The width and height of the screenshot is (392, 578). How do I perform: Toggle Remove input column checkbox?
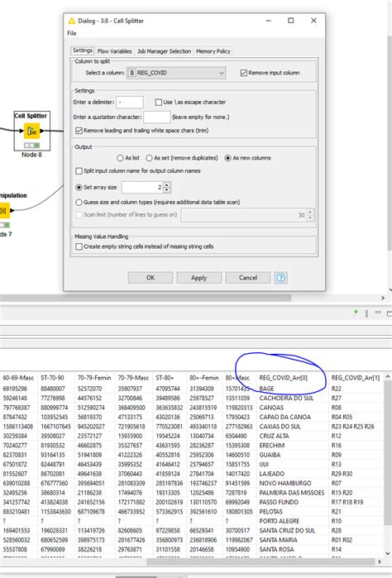pyautogui.click(x=243, y=73)
